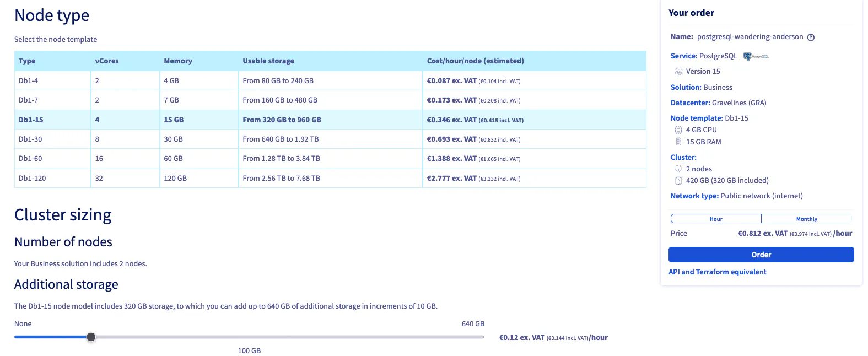This screenshot has height=356, width=868.
Task: Switch pricing to the Monthly tab
Action: 807,219
